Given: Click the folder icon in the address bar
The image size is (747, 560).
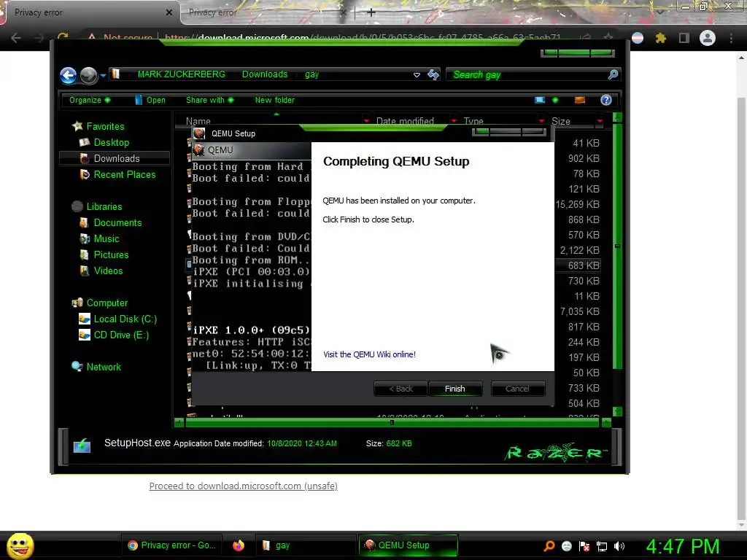Looking at the screenshot, I should (x=115, y=74).
